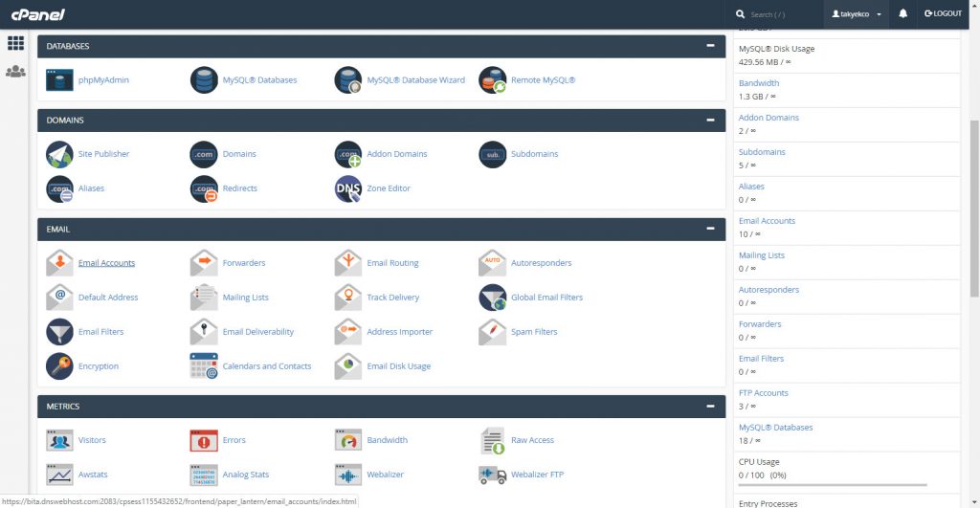
Task: Open the Global Email Filters funnel icon
Action: pyautogui.click(x=493, y=298)
